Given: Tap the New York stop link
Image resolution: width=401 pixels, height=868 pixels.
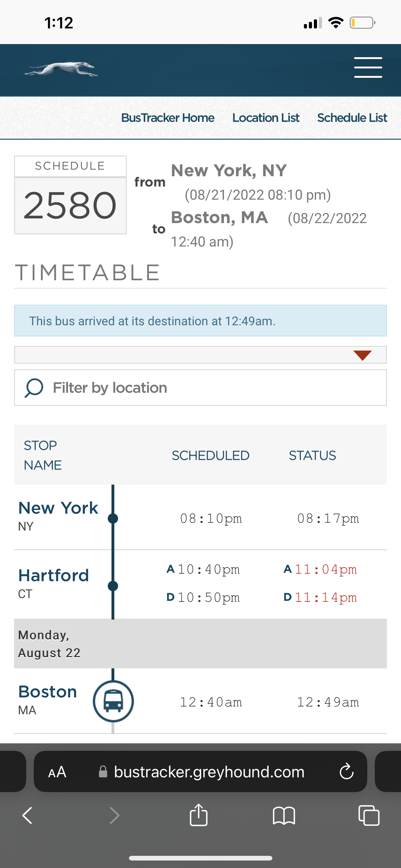Looking at the screenshot, I should [x=58, y=508].
